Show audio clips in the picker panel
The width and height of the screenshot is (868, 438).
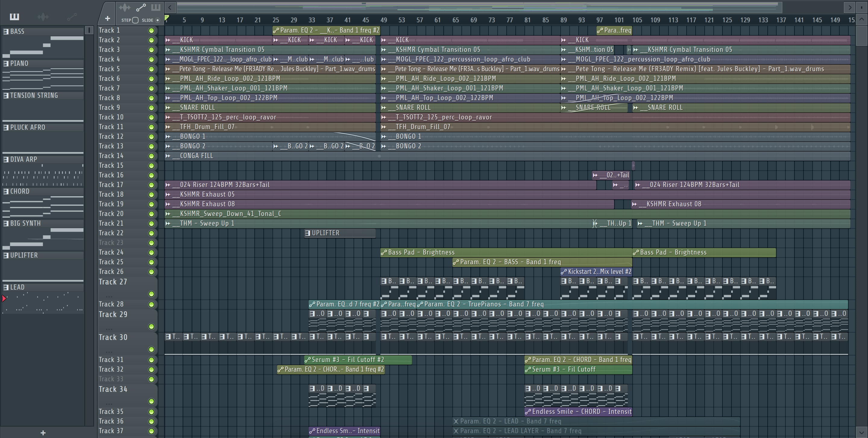(43, 17)
